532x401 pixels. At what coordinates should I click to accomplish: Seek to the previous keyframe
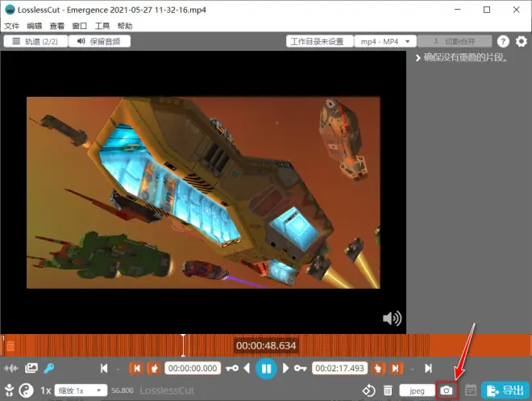tap(232, 369)
